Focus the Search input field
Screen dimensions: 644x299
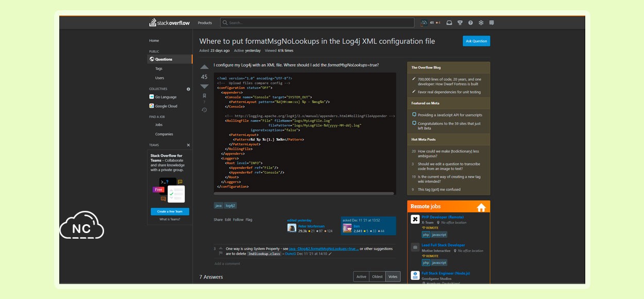317,23
